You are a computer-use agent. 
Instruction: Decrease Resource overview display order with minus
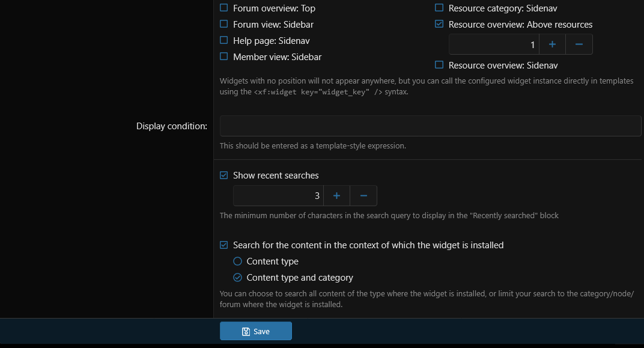click(x=579, y=44)
